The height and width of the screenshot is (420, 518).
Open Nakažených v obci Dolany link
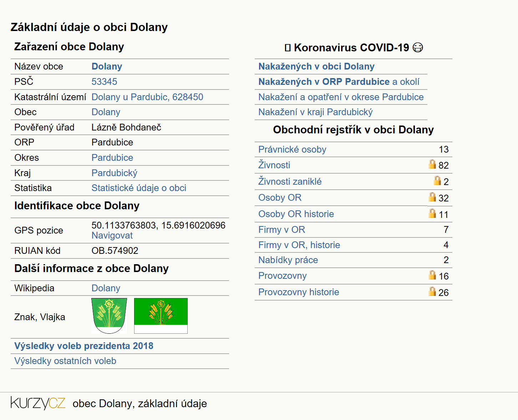[316, 66]
